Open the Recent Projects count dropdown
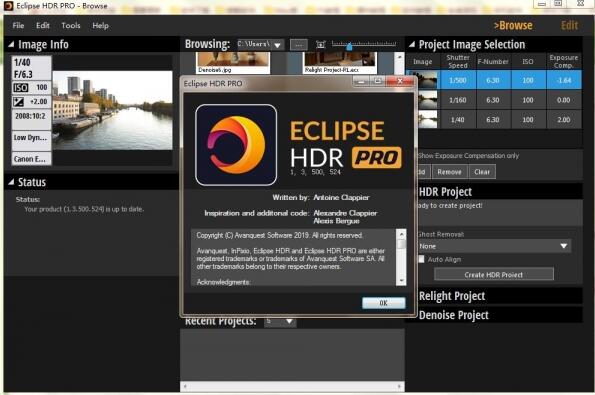 point(280,321)
